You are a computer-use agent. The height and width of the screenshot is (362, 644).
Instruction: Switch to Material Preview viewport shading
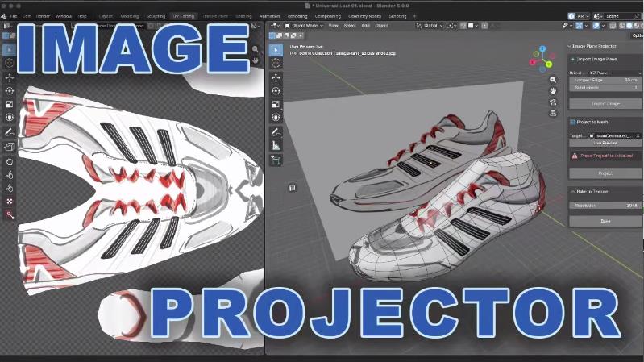tap(636, 26)
